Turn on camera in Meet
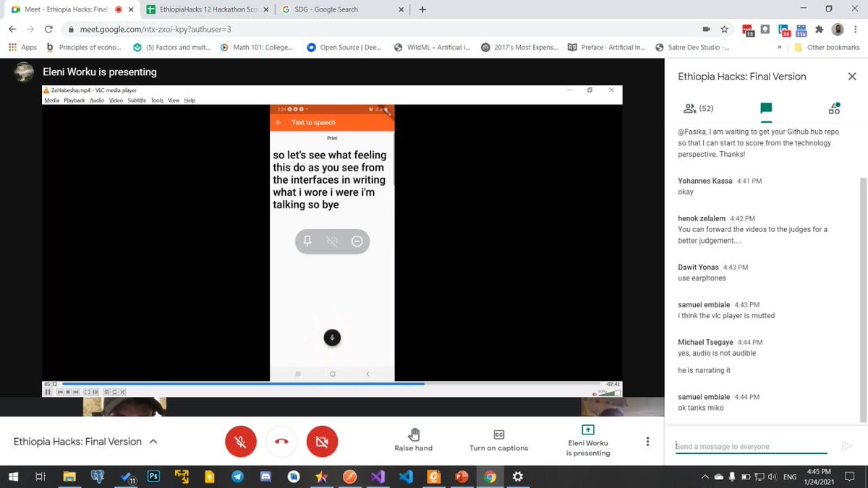Image resolution: width=868 pixels, height=488 pixels. [x=322, y=442]
